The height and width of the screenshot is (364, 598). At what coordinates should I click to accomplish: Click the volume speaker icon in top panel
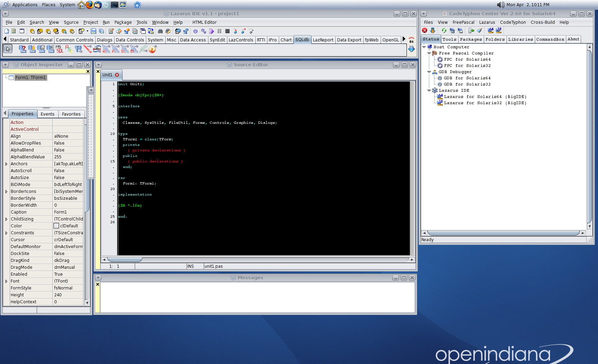click(x=501, y=4)
